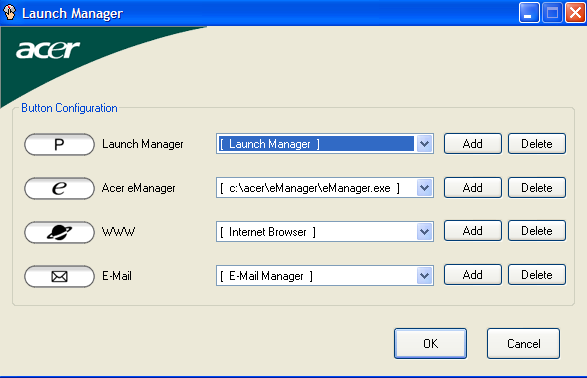The height and width of the screenshot is (378, 587).
Task: Open the Launch Manager dropdown arrow
Action: [424, 144]
